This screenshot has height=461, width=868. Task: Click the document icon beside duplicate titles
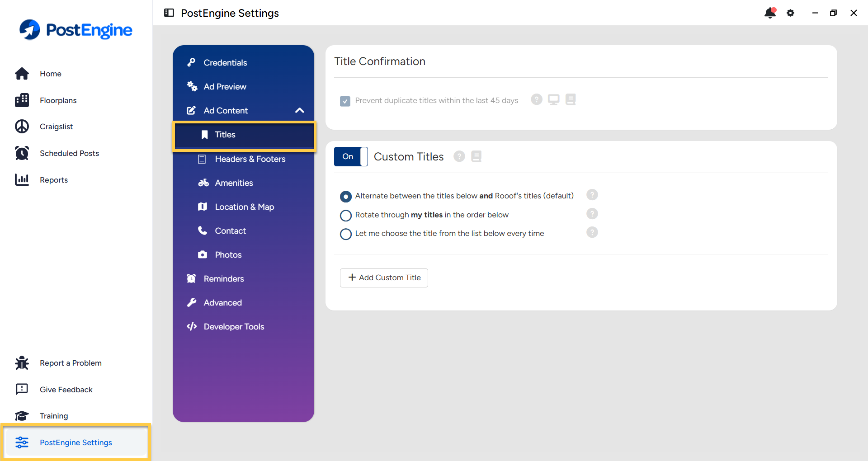click(571, 99)
